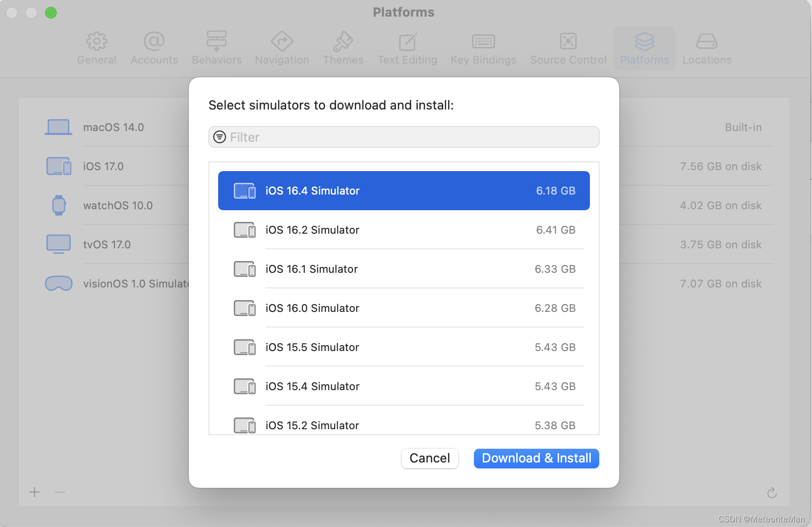Viewport: 812px width, 527px height.
Task: Click the minus button to remove platform
Action: 60,492
